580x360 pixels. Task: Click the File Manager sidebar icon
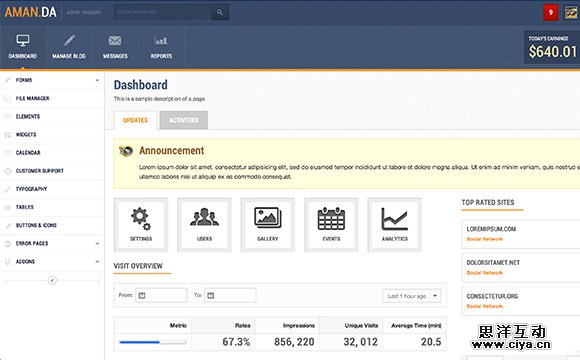click(7, 98)
